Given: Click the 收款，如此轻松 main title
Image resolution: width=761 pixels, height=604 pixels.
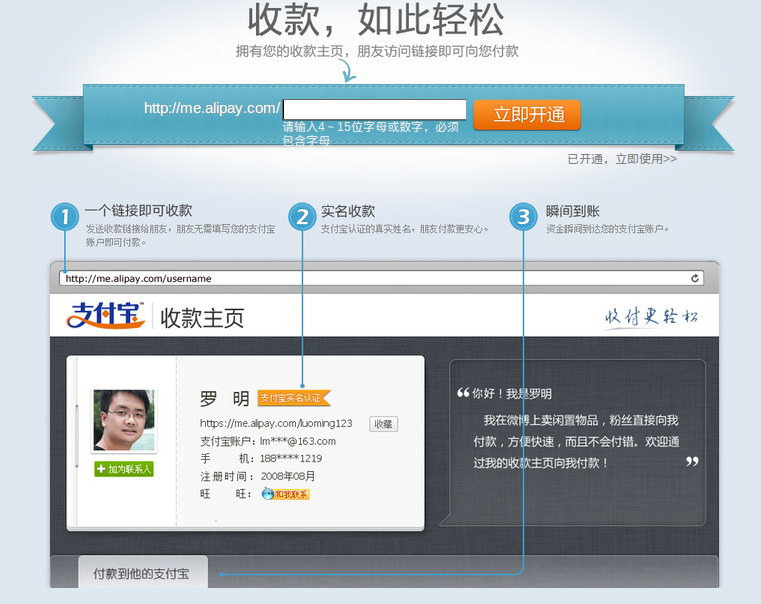Looking at the screenshot, I should (x=376, y=19).
